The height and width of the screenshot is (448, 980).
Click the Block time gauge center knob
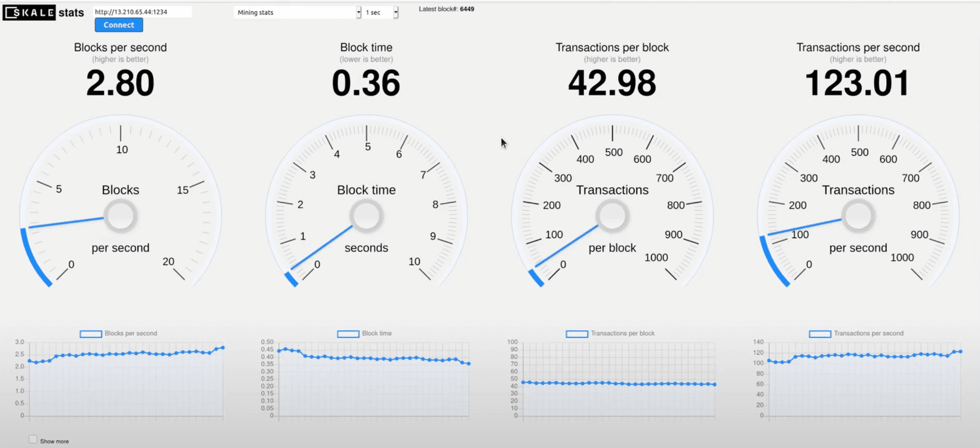pyautogui.click(x=366, y=216)
